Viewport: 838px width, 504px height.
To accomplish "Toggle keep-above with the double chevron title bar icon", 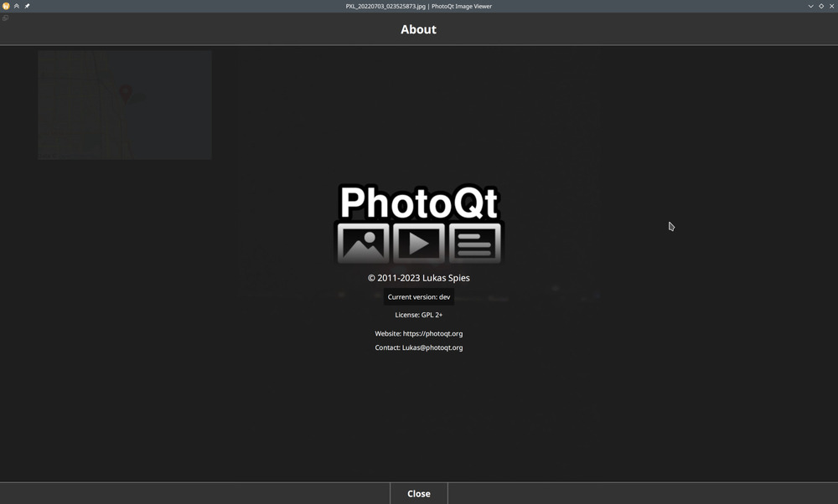I will click(17, 6).
